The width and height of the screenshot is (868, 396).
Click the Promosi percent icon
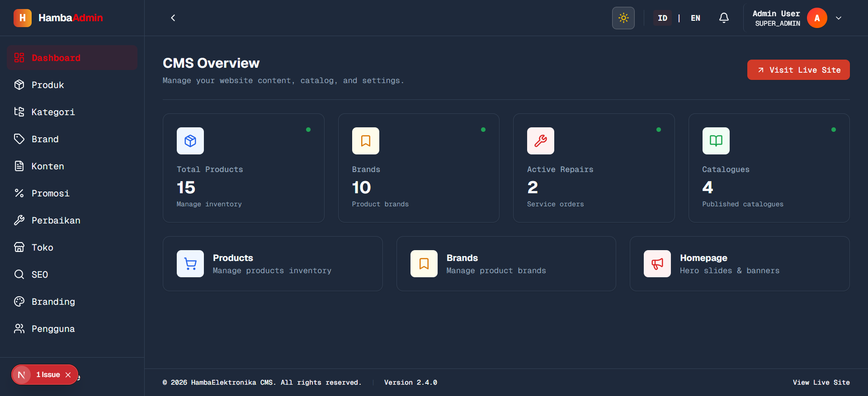(19, 193)
